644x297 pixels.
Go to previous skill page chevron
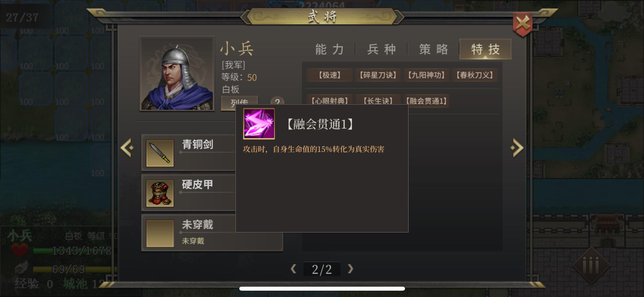coord(293,269)
